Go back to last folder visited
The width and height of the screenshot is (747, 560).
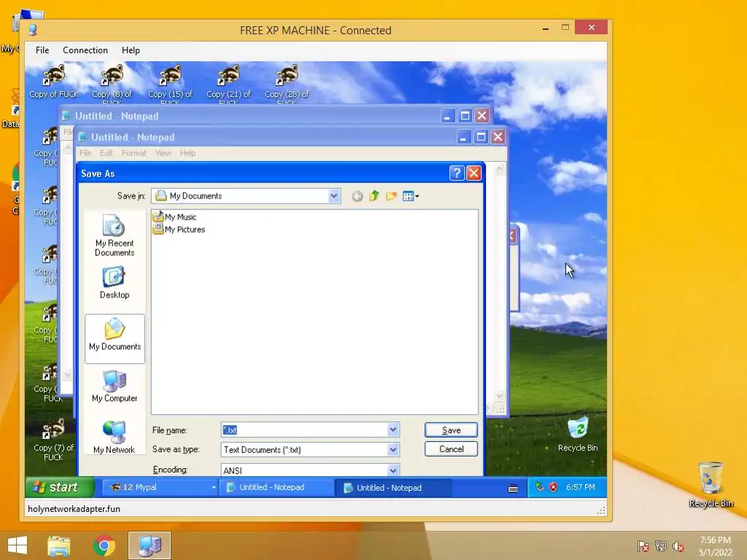pos(357,196)
